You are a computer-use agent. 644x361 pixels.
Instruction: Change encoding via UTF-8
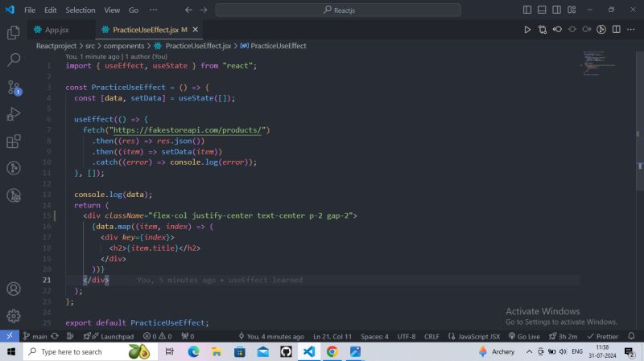pos(407,336)
